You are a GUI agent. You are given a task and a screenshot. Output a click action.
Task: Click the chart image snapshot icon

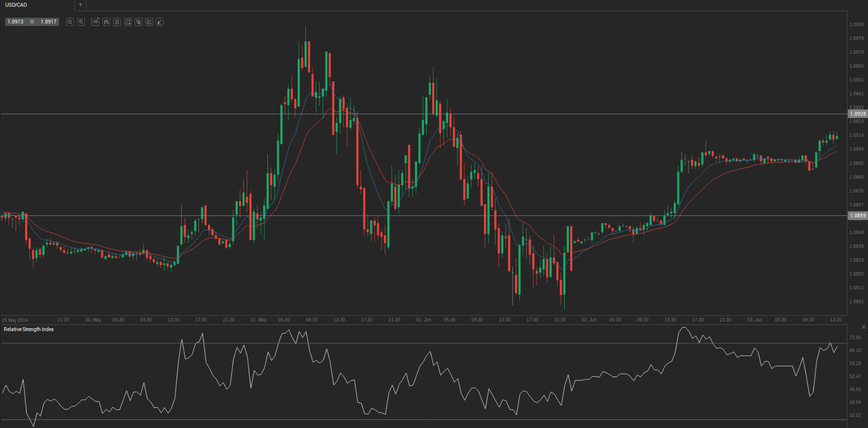[128, 22]
